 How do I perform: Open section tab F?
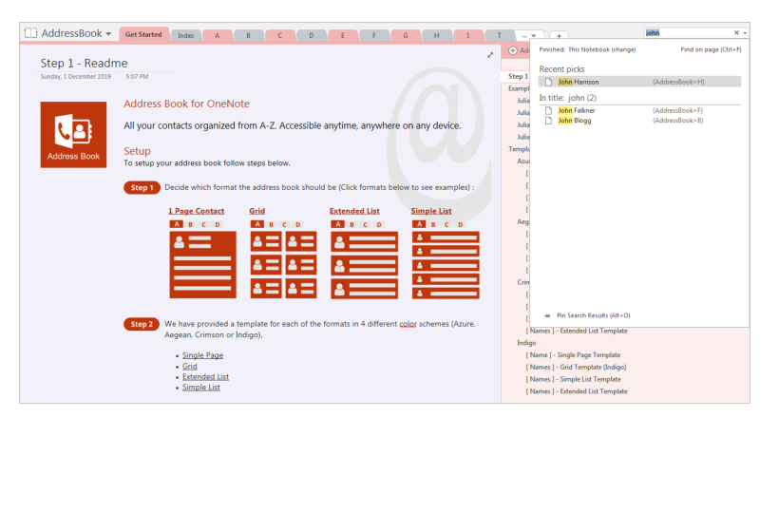(x=373, y=35)
